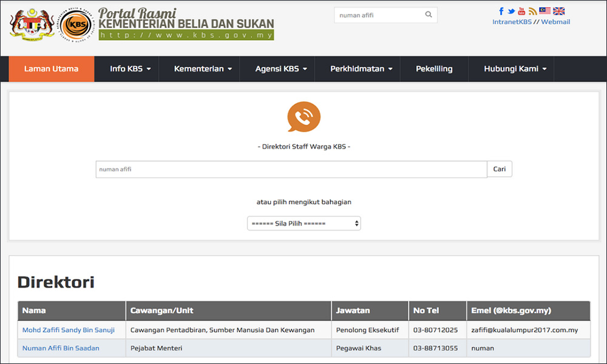Expand the Info KBS menu
607x364 pixels.
pyautogui.click(x=131, y=69)
